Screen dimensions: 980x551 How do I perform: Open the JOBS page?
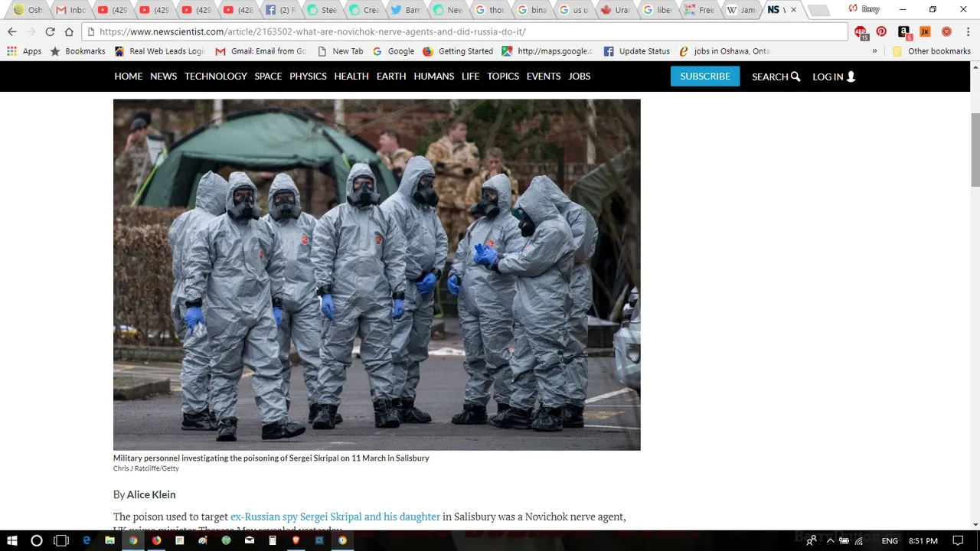tap(580, 77)
